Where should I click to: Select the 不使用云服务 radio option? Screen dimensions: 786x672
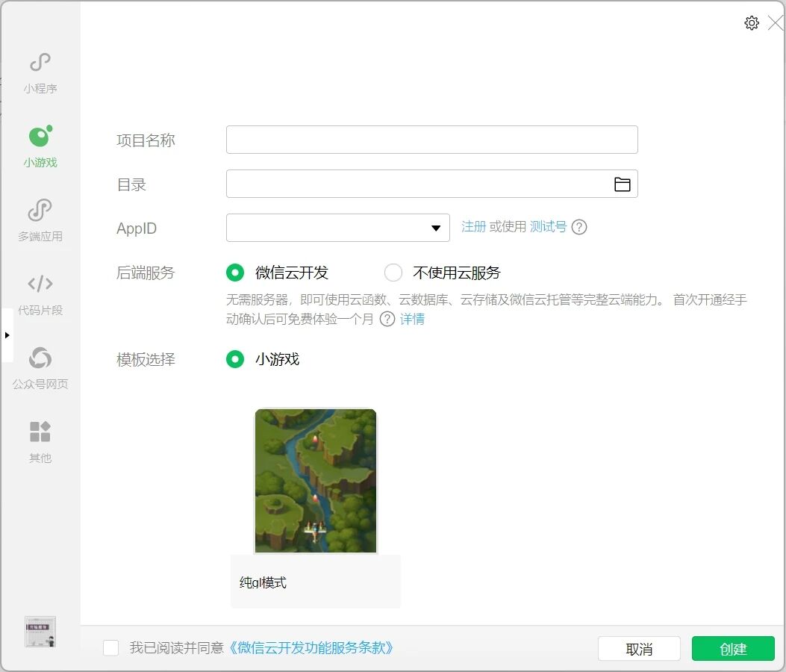[393, 273]
